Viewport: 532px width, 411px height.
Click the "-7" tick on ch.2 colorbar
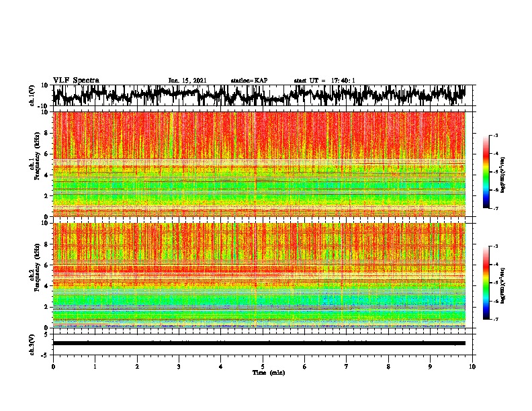[495, 319]
